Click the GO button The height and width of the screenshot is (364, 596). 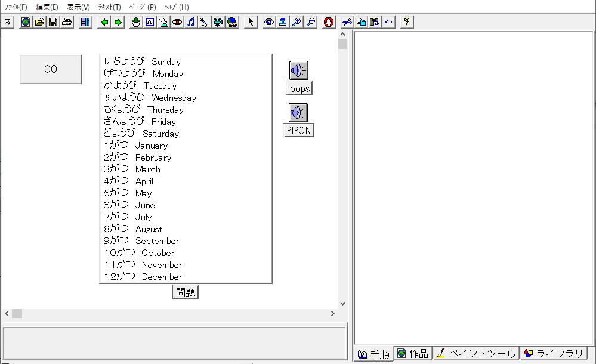(51, 69)
